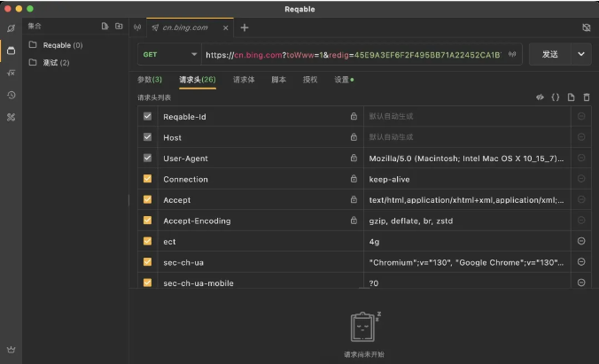Screen dimensions: 599x364
Task: Switch headers list to raw code view
Action: pos(540,97)
